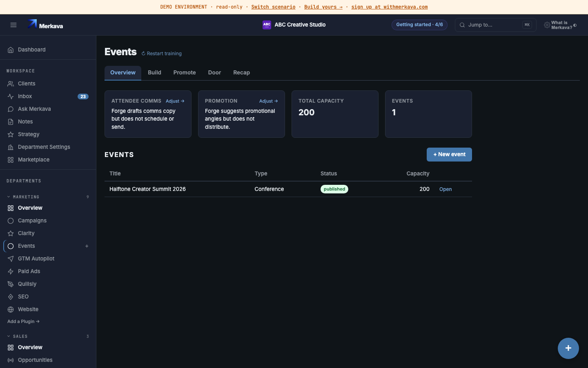The image size is (588, 368).
Task: Click the Events circle icon in sidebar
Action: tap(11, 246)
